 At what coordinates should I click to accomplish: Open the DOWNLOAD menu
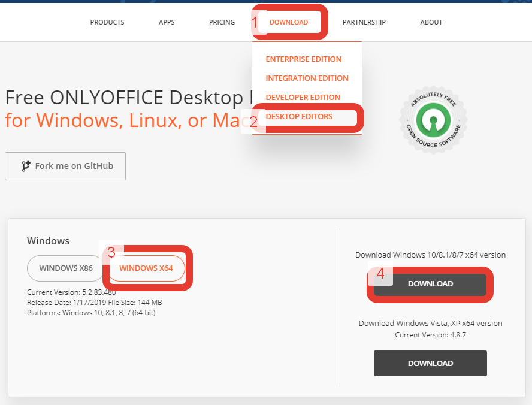pyautogui.click(x=289, y=22)
